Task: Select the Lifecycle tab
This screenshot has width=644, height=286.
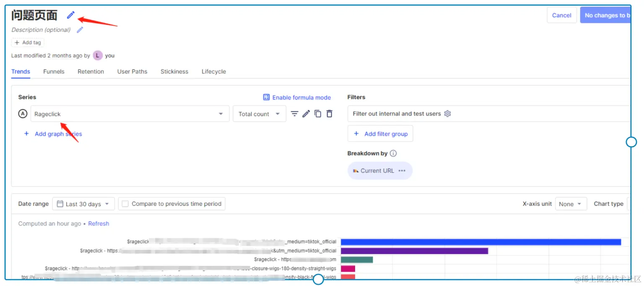Action: [214, 72]
